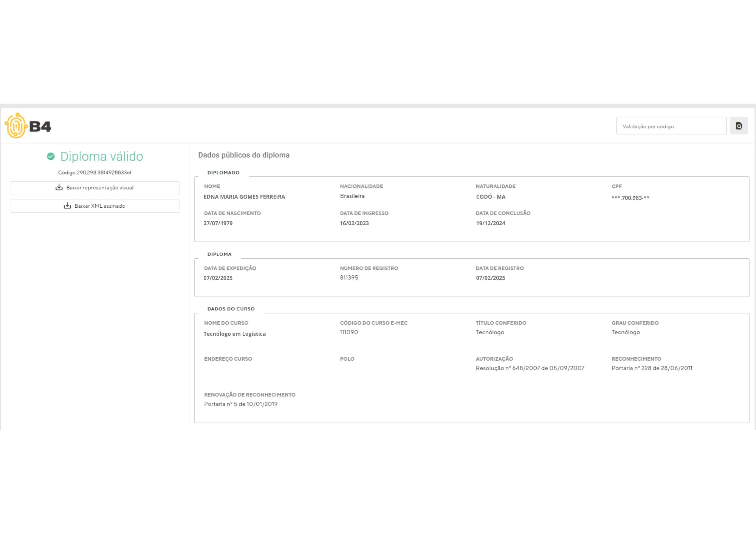This screenshot has height=534, width=756.
Task: Click download icon for representação visual
Action: pos(59,187)
